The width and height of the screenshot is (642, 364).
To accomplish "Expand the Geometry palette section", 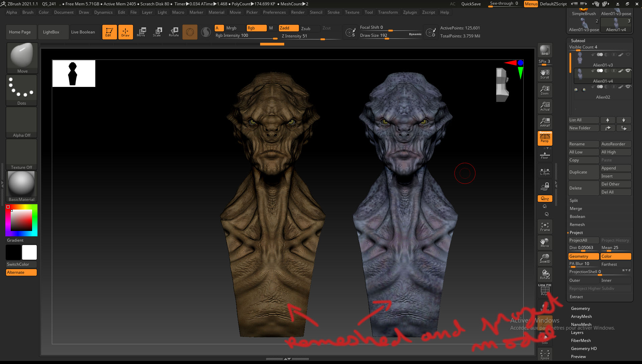I will tap(580, 309).
